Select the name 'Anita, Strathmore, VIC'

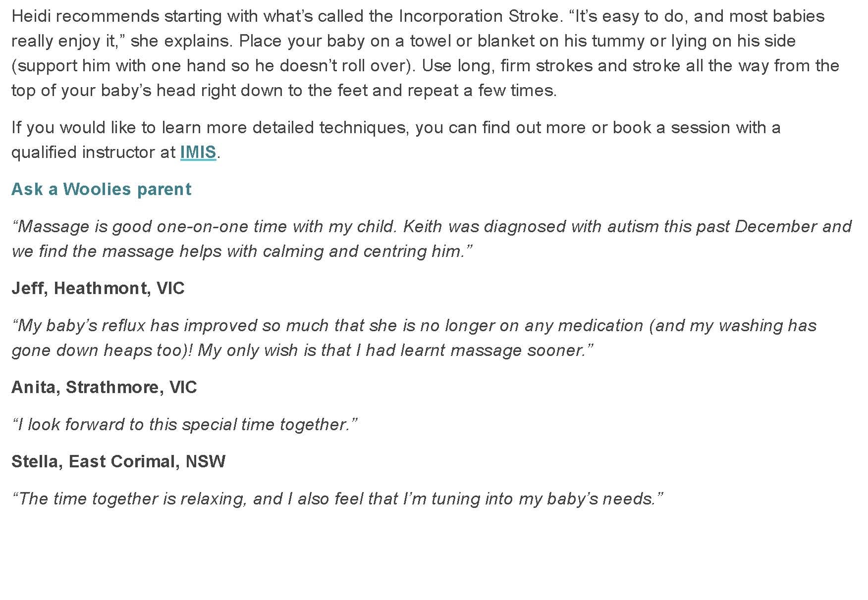(x=104, y=387)
